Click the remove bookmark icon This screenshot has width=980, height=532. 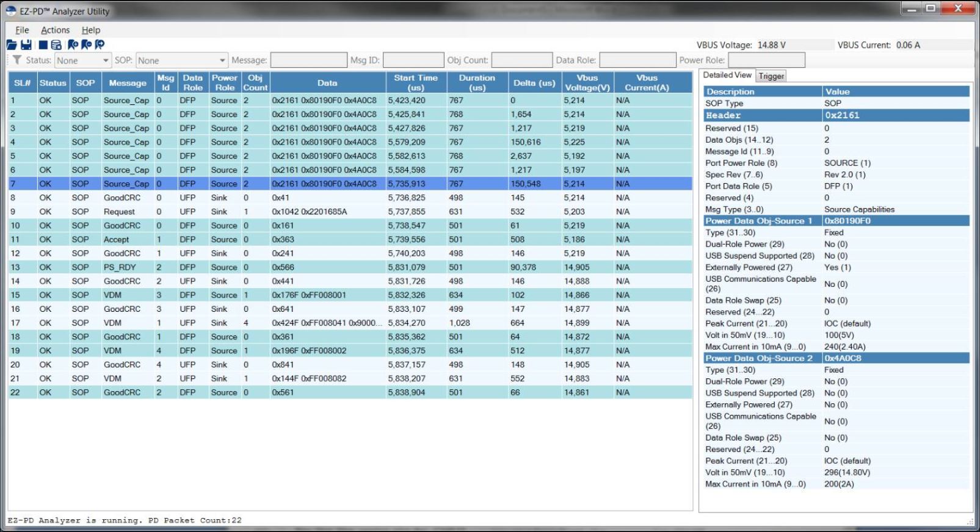coord(86,45)
